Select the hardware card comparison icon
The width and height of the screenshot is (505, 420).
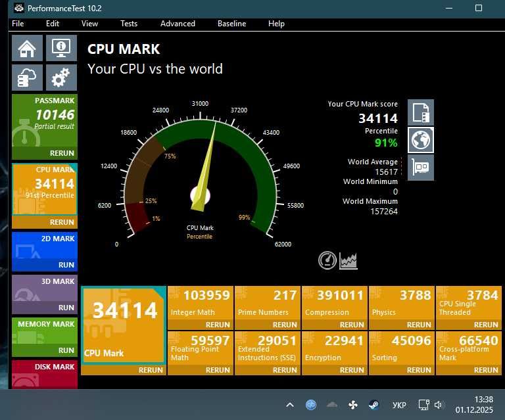click(x=421, y=168)
